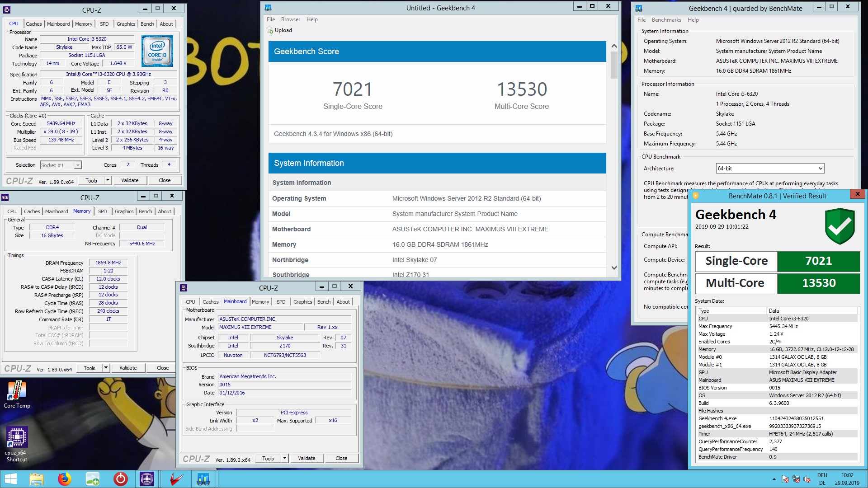The image size is (868, 488).
Task: Click the network status tray icon
Action: tap(796, 479)
